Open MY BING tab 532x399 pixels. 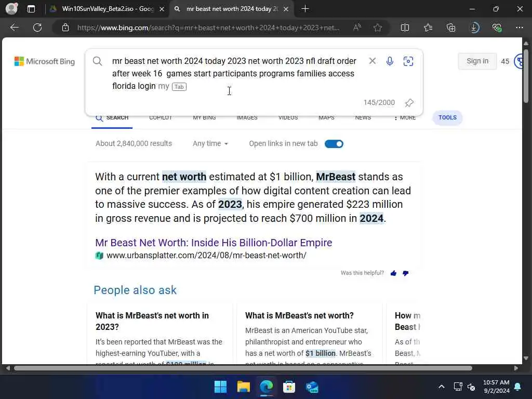204,118
